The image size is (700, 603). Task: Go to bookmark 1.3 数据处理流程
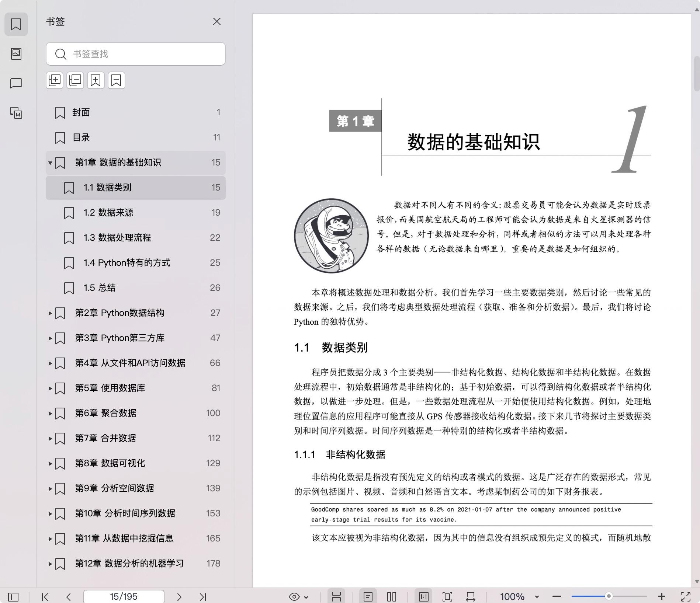pyautogui.click(x=136, y=238)
